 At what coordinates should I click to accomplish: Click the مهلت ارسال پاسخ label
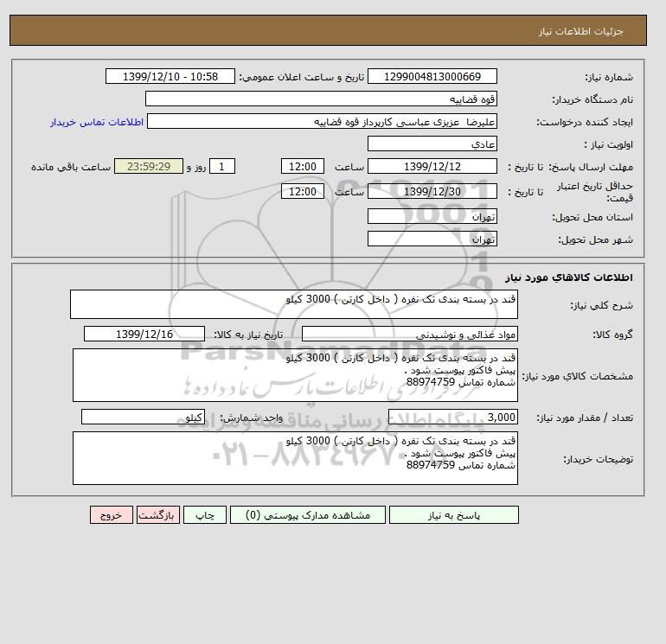pos(592,167)
